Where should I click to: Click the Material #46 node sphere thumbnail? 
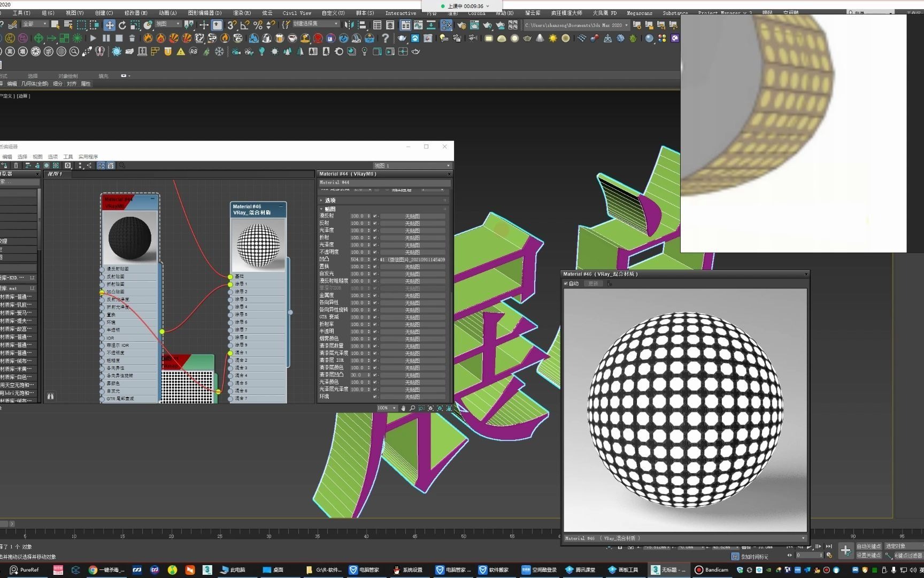(x=258, y=245)
